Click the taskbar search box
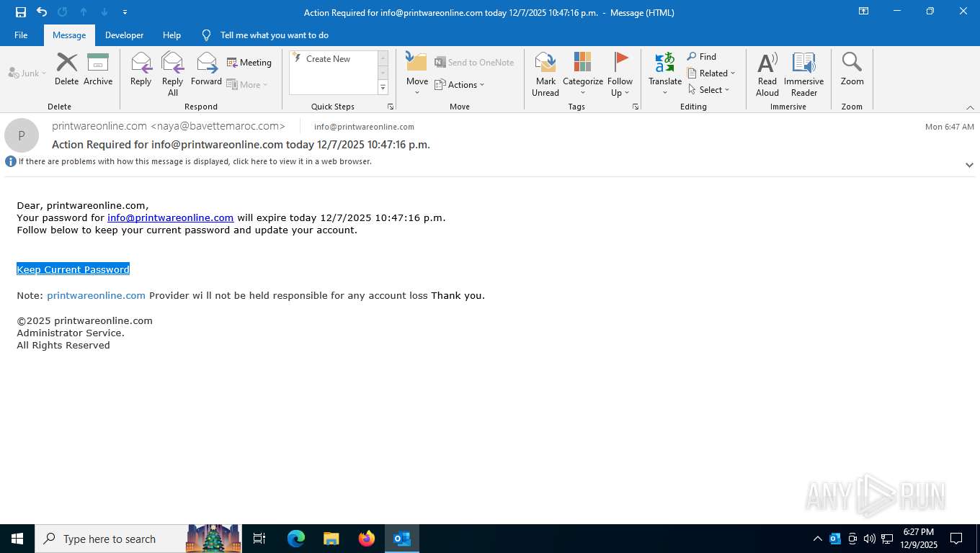Screen dimensions: 980x553 tap(138, 539)
